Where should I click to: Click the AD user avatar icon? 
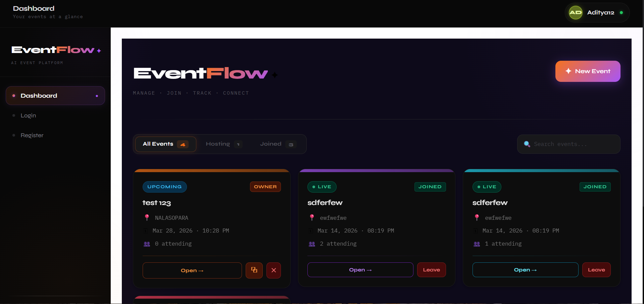pyautogui.click(x=576, y=13)
